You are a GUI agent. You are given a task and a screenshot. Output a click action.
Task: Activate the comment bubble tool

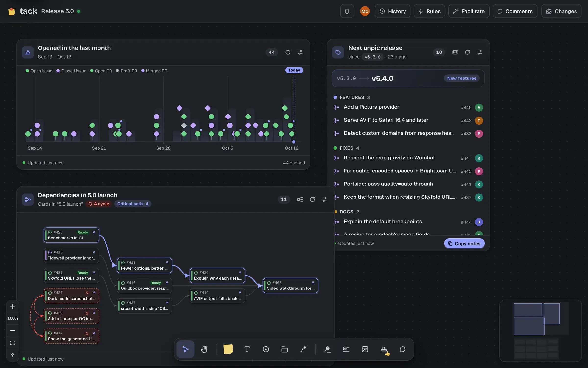point(403,349)
